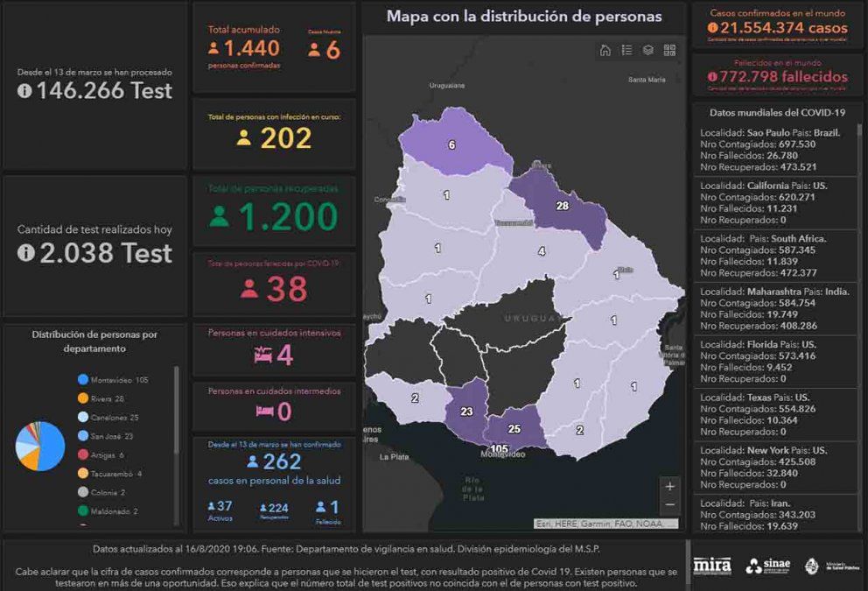Viewport: 868px width, 591px height.
Task: Click Rivera region labeled 28 on map
Action: pyautogui.click(x=562, y=205)
